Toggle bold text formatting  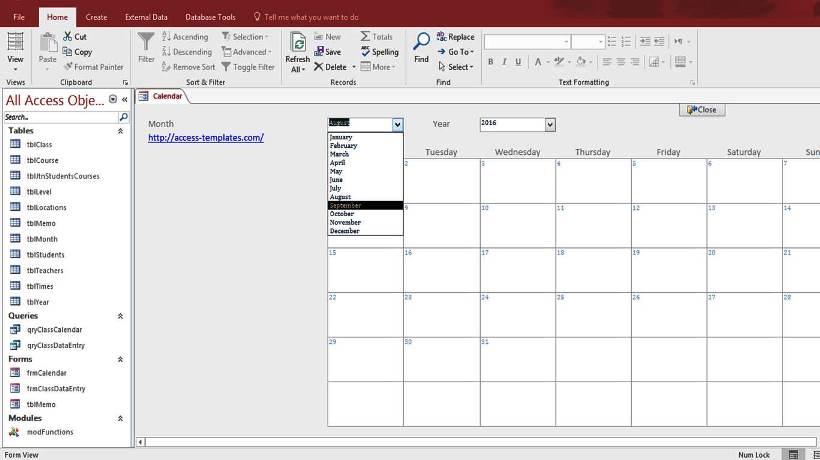491,62
